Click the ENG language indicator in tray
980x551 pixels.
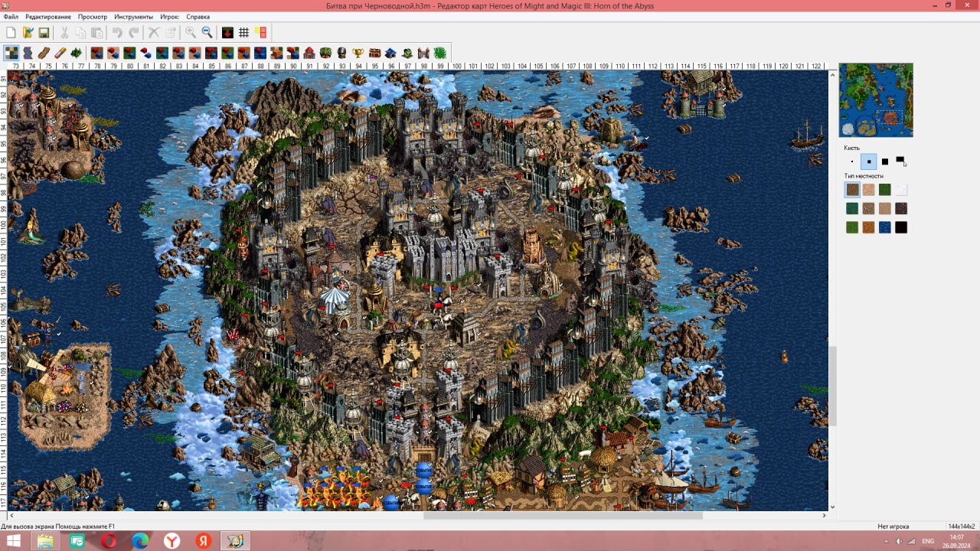click(928, 541)
